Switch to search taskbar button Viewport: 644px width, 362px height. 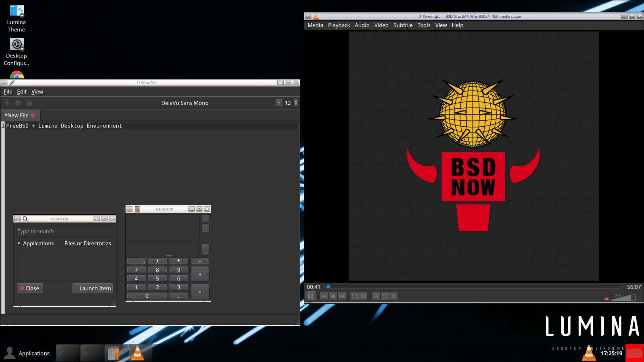click(92, 353)
